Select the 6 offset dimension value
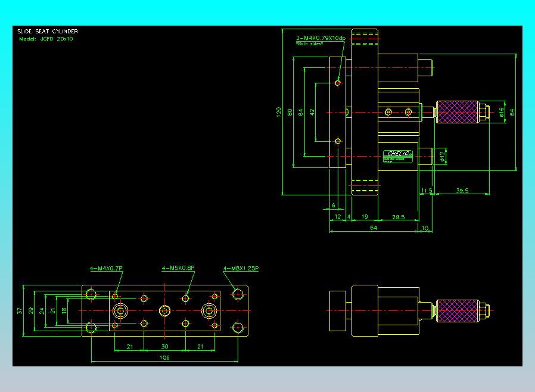Viewport: 535px width, 392px height. pyautogui.click(x=334, y=206)
